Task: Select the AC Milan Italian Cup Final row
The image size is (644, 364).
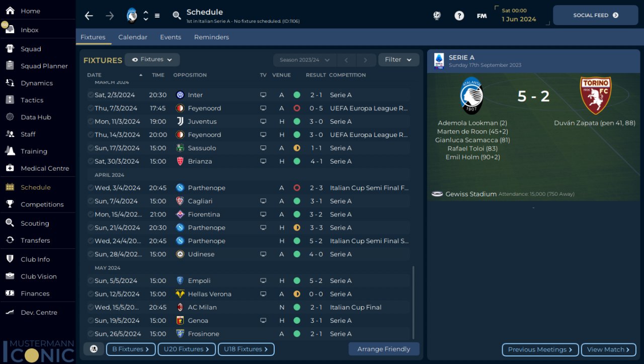Action: (249, 307)
